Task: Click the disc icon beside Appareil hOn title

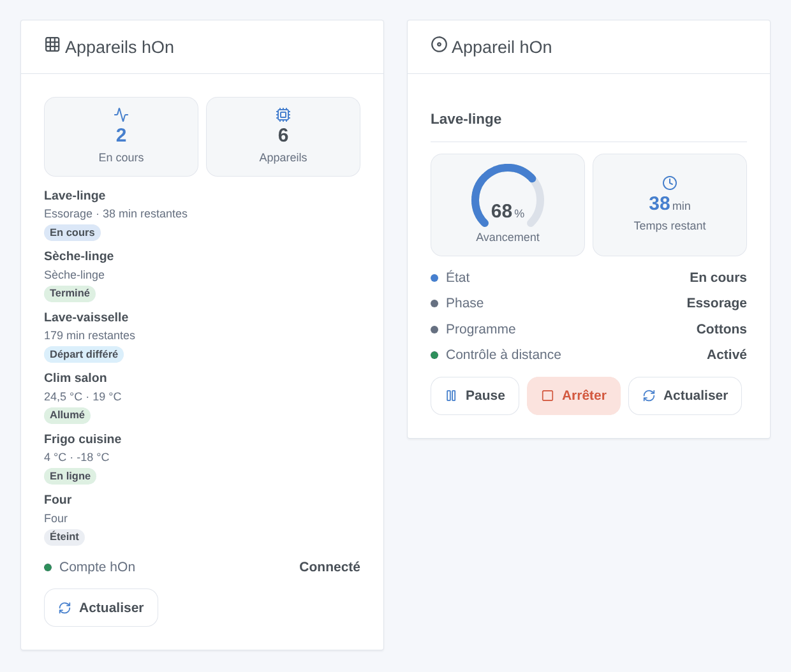Action: [439, 45]
